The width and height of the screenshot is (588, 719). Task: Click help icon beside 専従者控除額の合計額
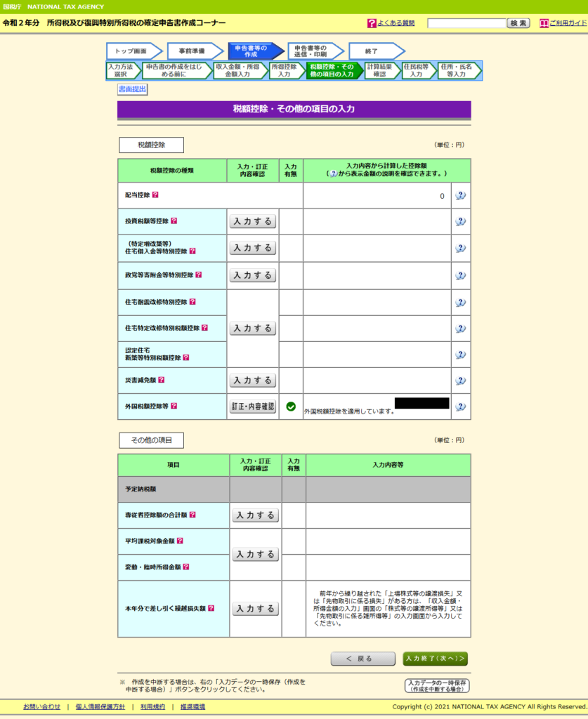pos(192,515)
